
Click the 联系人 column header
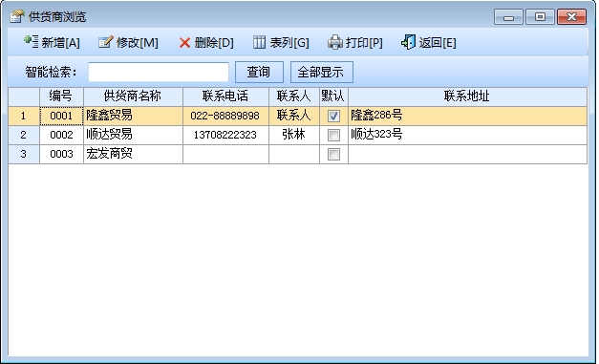pos(294,96)
